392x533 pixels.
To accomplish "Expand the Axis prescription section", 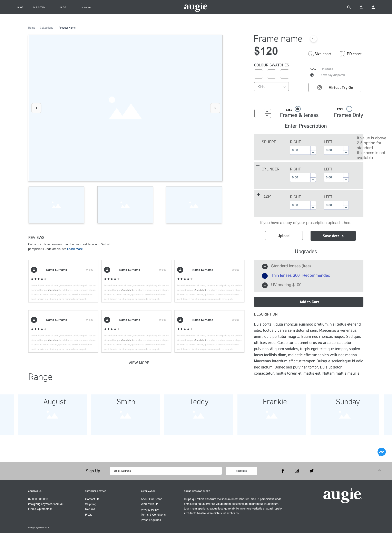I will click(258, 194).
